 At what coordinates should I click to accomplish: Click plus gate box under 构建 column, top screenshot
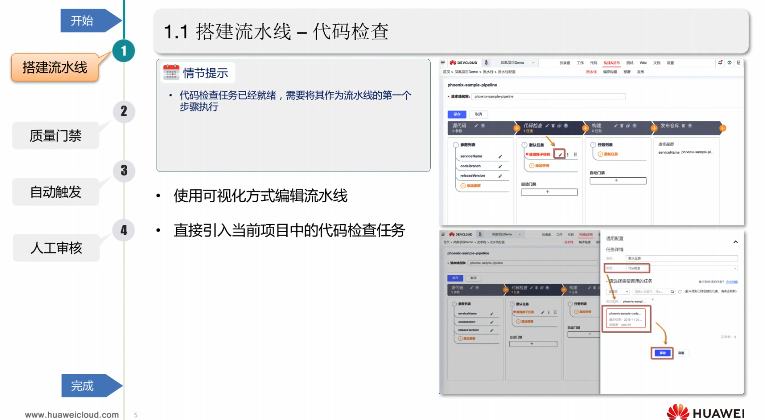pyautogui.click(x=618, y=181)
